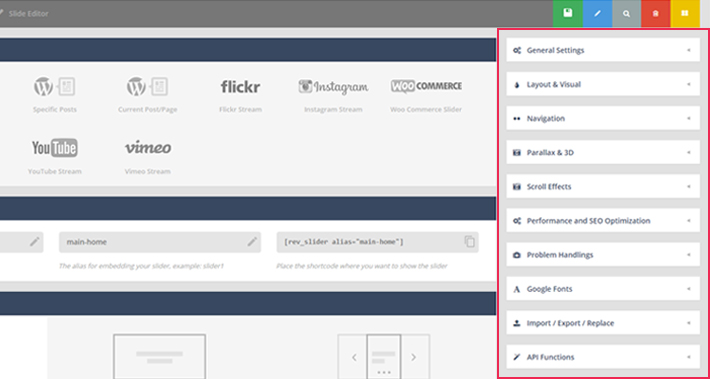Open Performance and SEO Optimization section
The width and height of the screenshot is (710, 379).
pos(603,221)
